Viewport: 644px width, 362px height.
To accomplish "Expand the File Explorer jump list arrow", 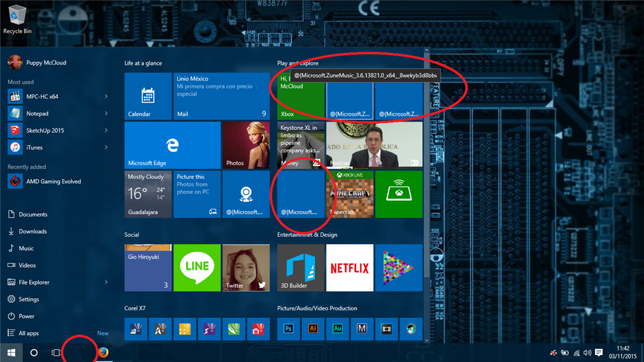I will (x=106, y=282).
